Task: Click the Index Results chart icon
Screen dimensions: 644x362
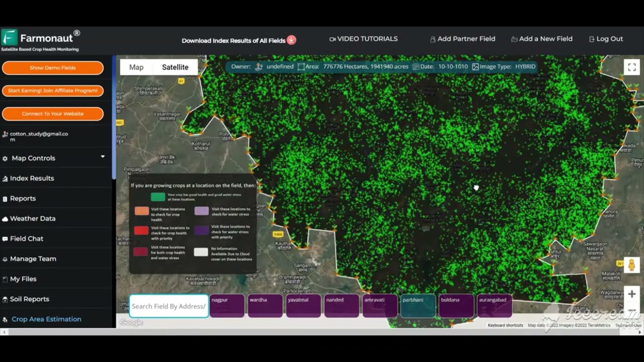Action: [5, 178]
